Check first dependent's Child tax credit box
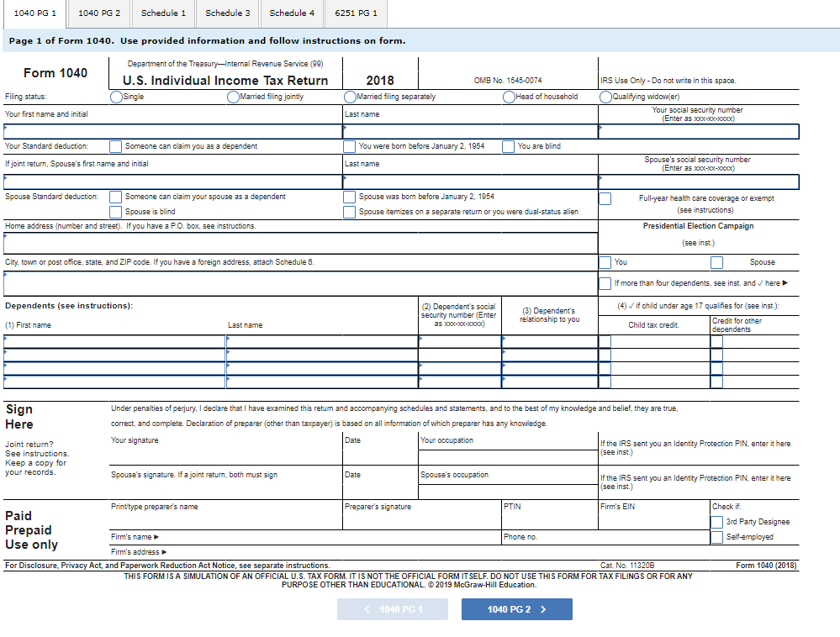The image size is (840, 637). [x=605, y=341]
